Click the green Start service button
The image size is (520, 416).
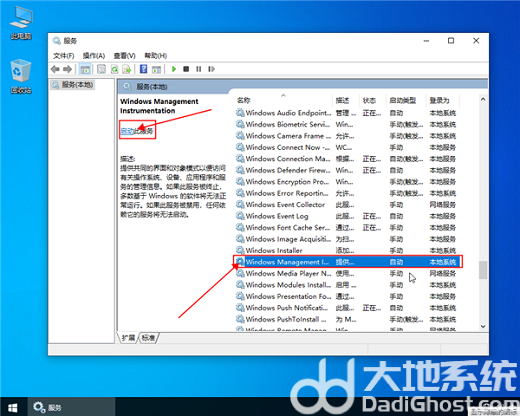click(x=174, y=69)
